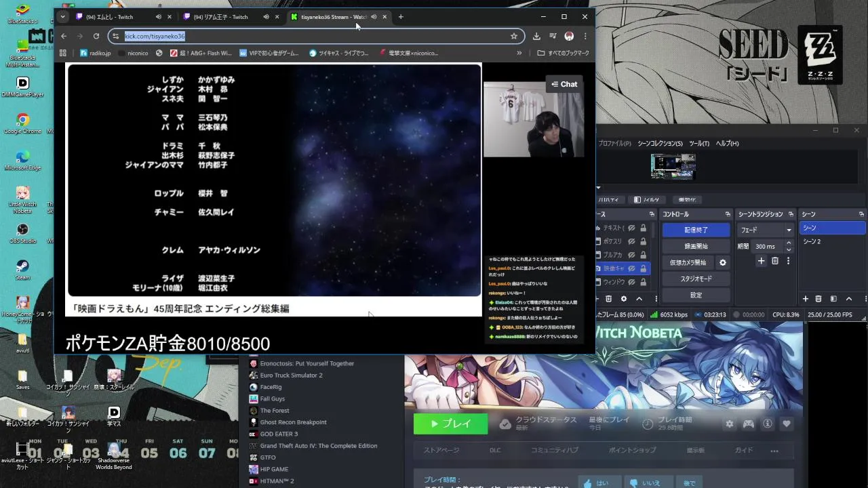Viewport: 868px width, 488px height.
Task: Unlock the ポケスリ source in OBS
Action: click(643, 241)
